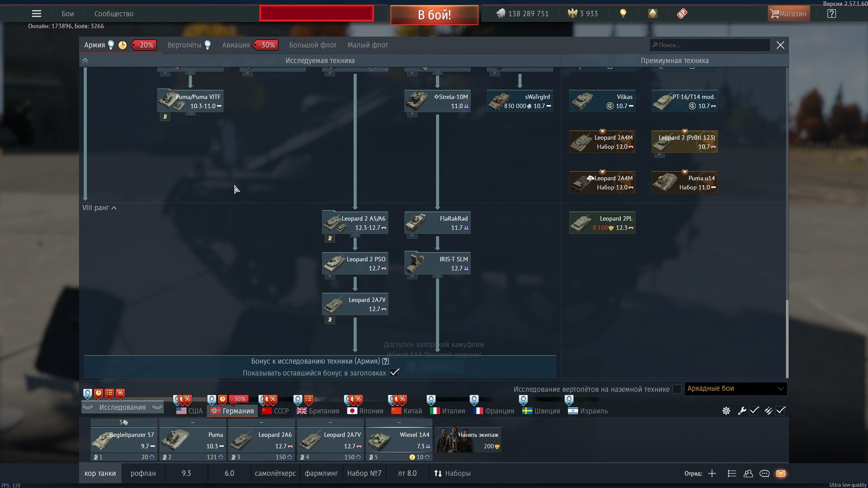The width and height of the screenshot is (868, 488).
Task: Select the Британия nation tab
Action: coord(318,411)
